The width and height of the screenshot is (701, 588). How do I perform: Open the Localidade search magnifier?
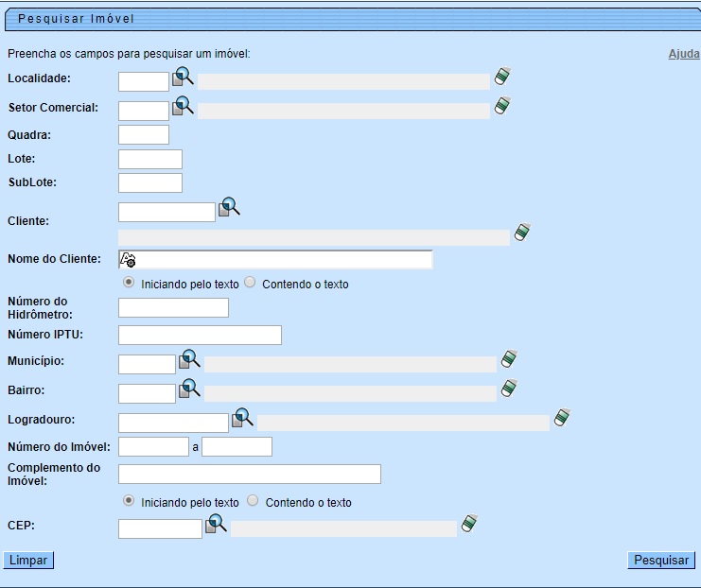click(183, 78)
